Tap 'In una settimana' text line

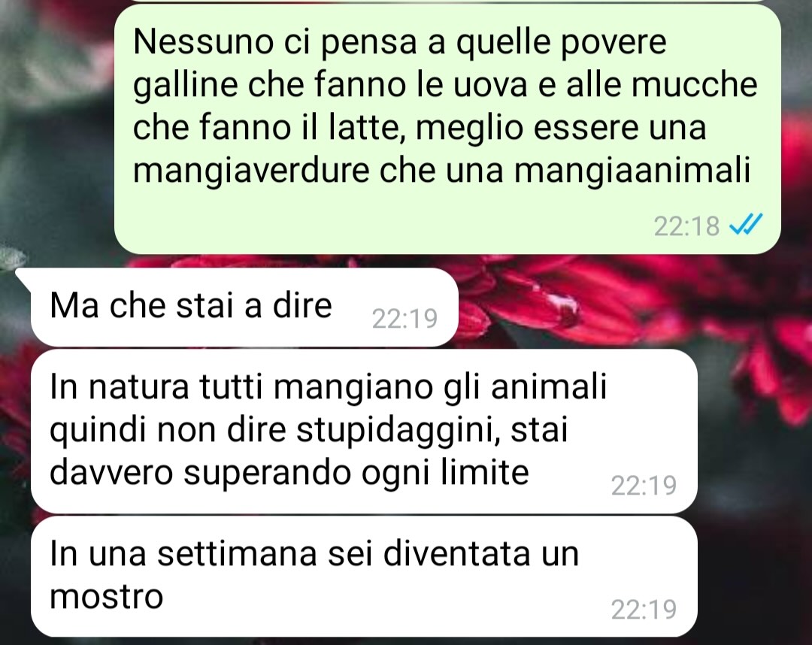(314, 553)
